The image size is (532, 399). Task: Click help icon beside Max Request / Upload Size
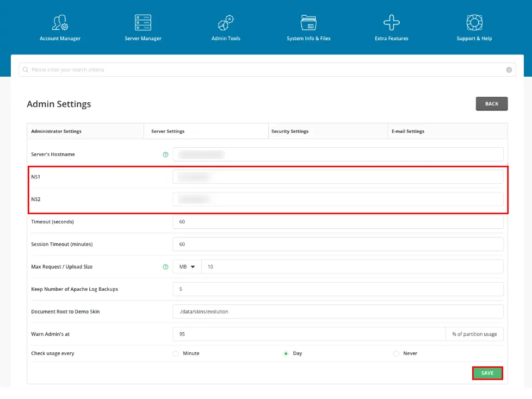click(165, 267)
